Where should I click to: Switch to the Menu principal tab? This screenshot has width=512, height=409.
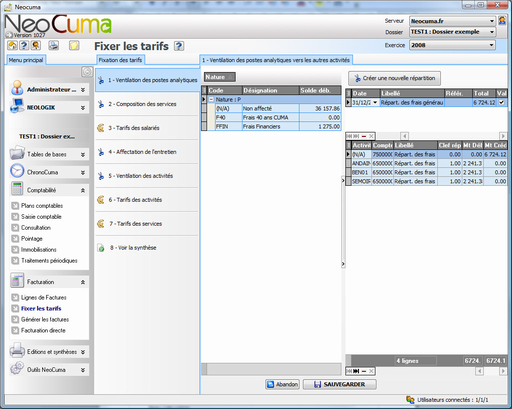pyautogui.click(x=26, y=60)
